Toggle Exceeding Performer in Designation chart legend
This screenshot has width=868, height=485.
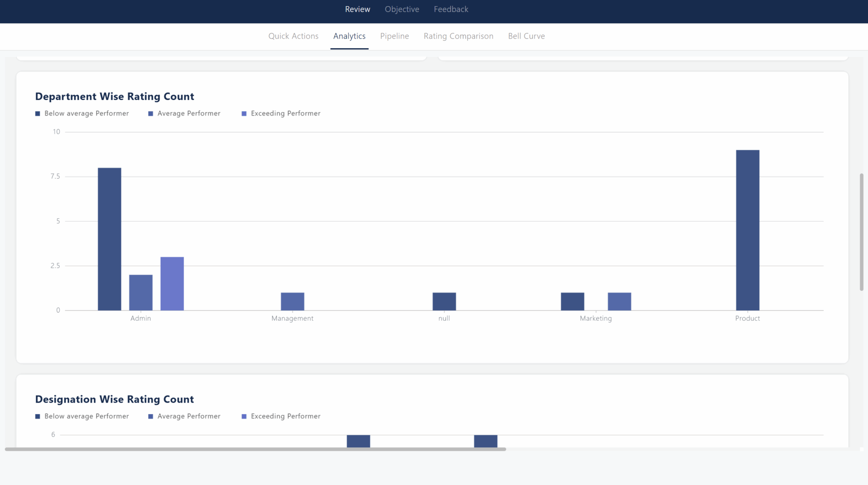coord(281,416)
